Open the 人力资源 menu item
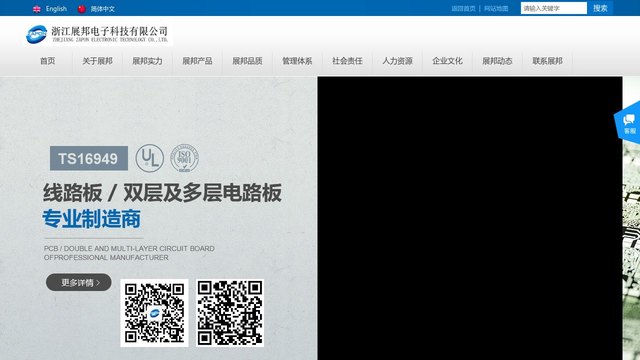Image resolution: width=640 pixels, height=360 pixels. click(x=397, y=61)
